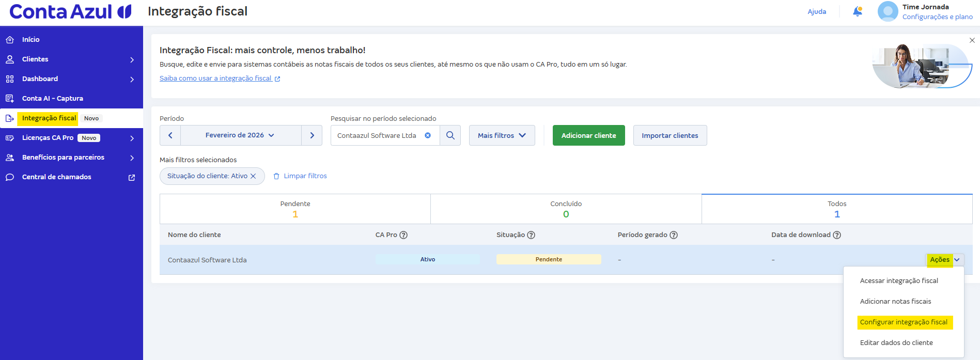Click the Central de chamados chat icon

[x=10, y=177]
